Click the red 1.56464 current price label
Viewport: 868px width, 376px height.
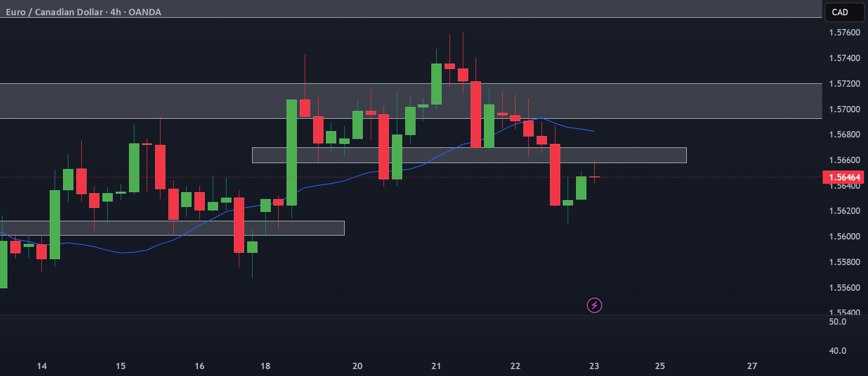click(x=845, y=177)
